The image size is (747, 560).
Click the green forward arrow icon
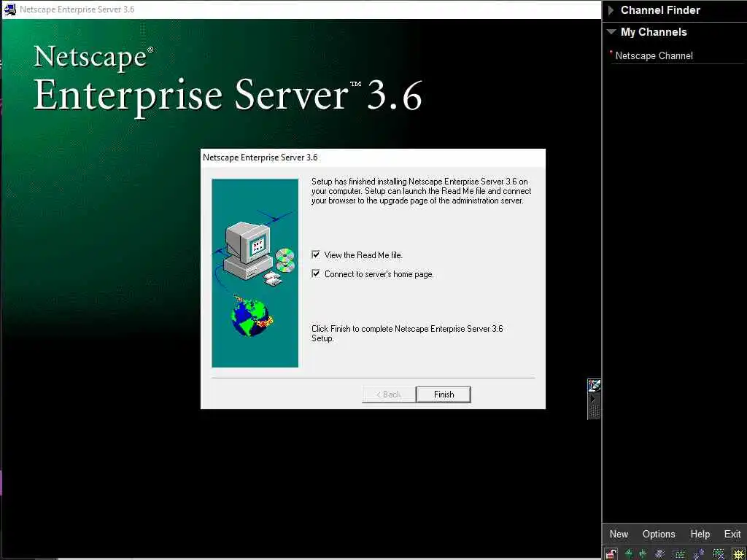point(643,554)
